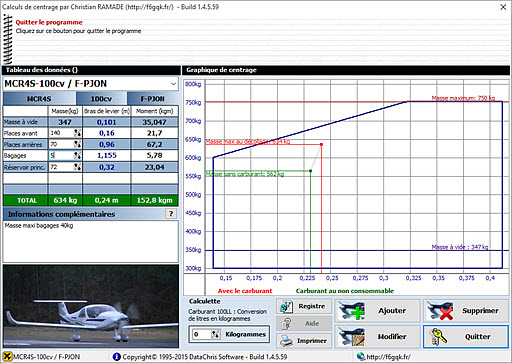Click the Masse à vide : 347 kg chart label
Viewport: 512px width, 363px height.
[x=460, y=247]
